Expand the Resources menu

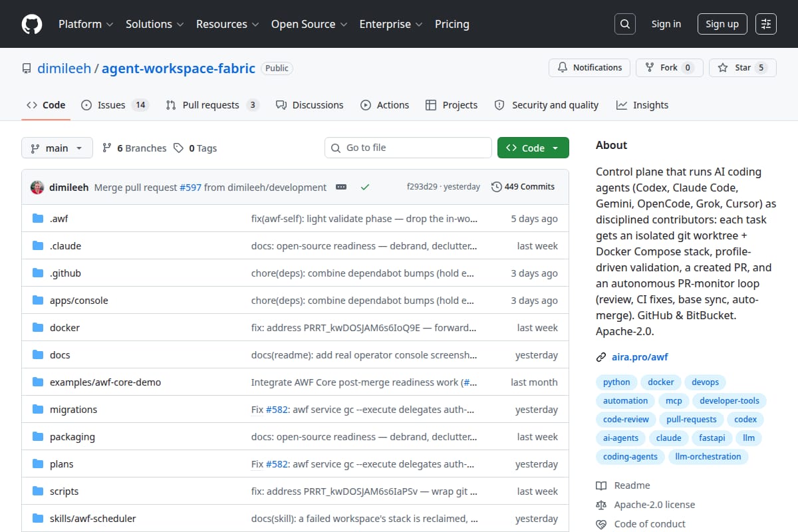[227, 24]
